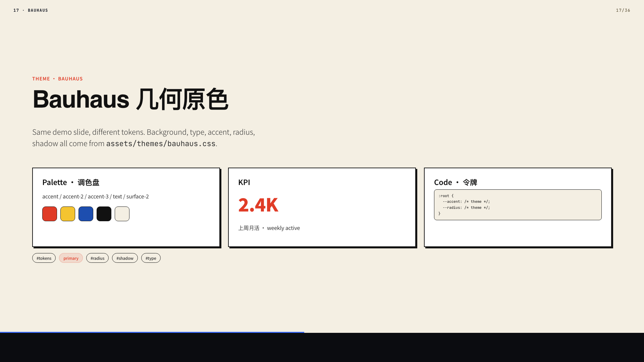
Task: Click the '17 · BAUHAUS' header label
Action: click(31, 10)
